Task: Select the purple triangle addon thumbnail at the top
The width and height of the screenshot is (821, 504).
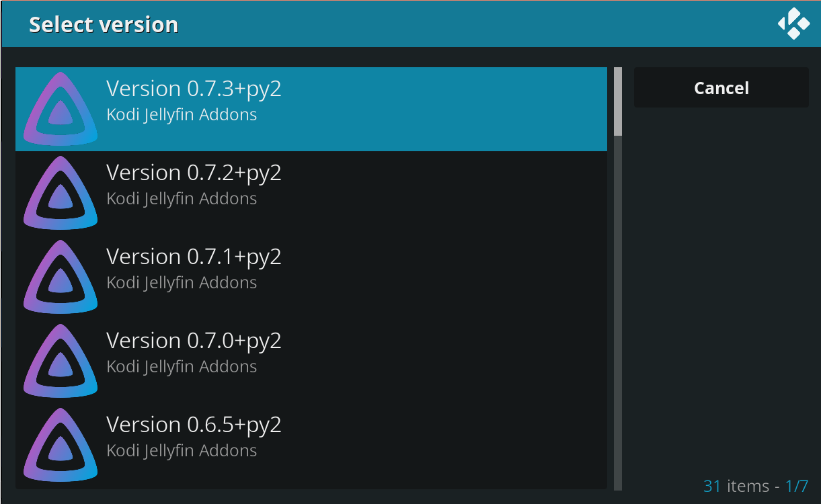Action: coord(60,108)
